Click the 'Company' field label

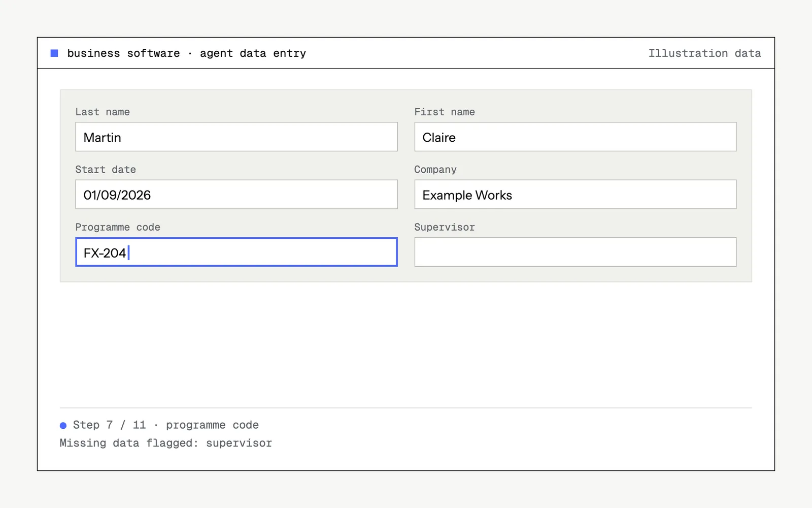point(435,170)
